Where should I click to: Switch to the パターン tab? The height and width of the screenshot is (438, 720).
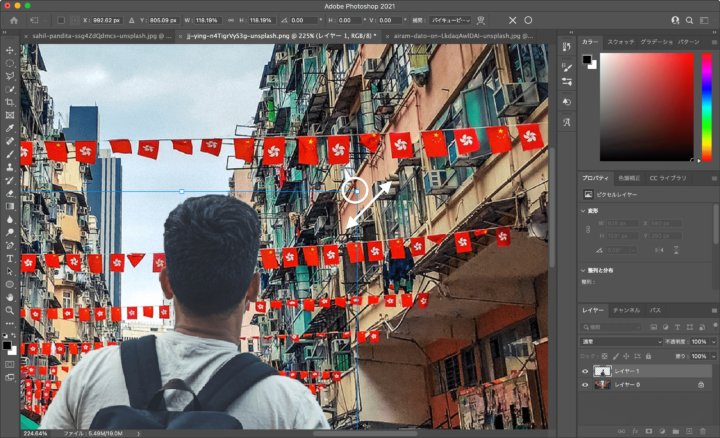(689, 42)
